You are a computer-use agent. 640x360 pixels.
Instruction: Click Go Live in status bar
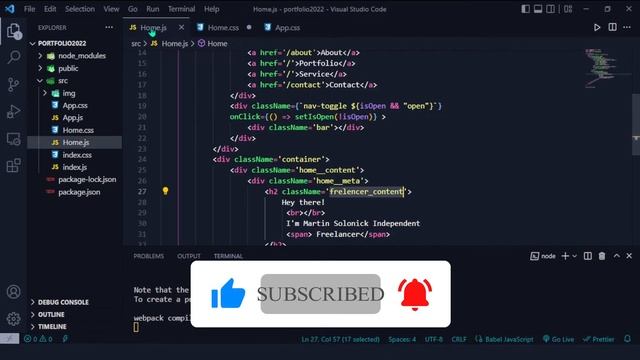[x=558, y=339]
